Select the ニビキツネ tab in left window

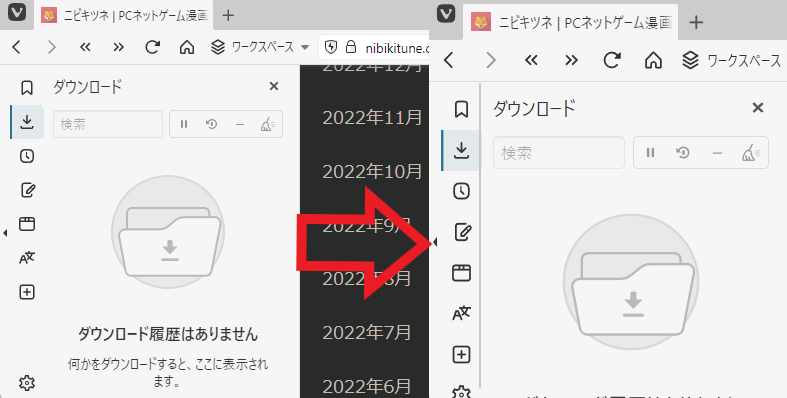124,16
